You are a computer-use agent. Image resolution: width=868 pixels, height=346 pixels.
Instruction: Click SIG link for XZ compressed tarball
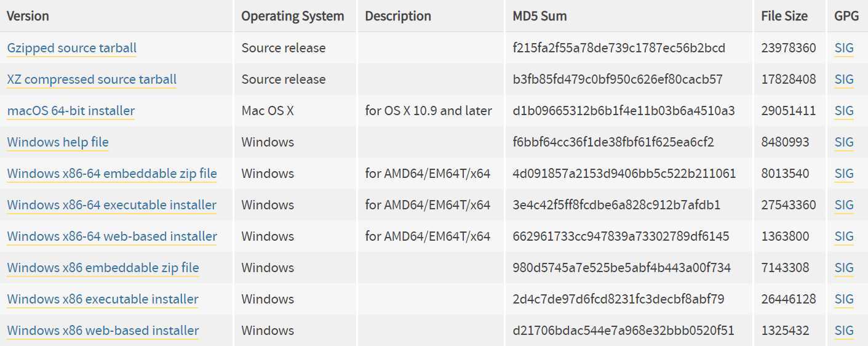[x=844, y=79]
